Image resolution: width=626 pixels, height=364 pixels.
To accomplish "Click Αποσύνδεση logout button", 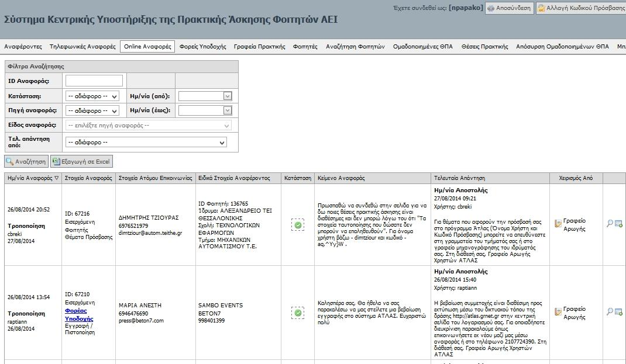I will click(x=510, y=8).
